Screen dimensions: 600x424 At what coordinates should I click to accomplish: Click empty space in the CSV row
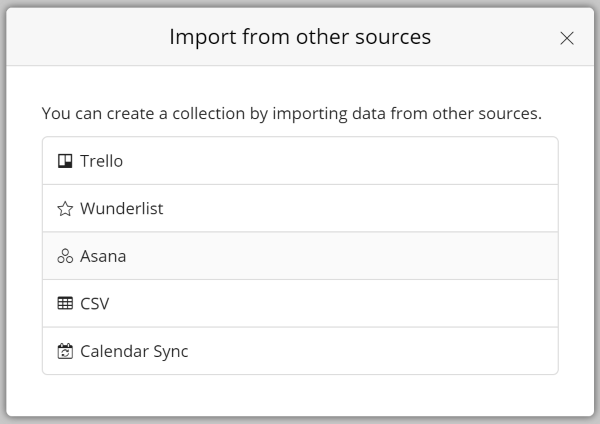pyautogui.click(x=333, y=303)
